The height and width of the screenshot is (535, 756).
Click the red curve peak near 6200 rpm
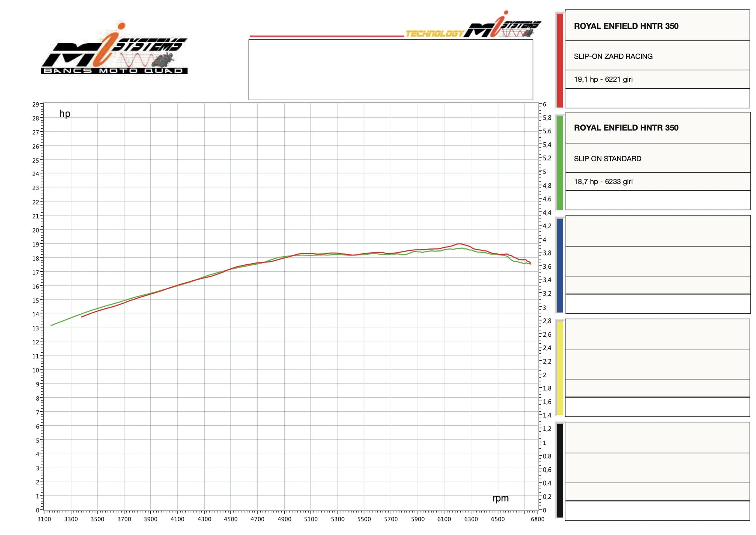click(459, 244)
